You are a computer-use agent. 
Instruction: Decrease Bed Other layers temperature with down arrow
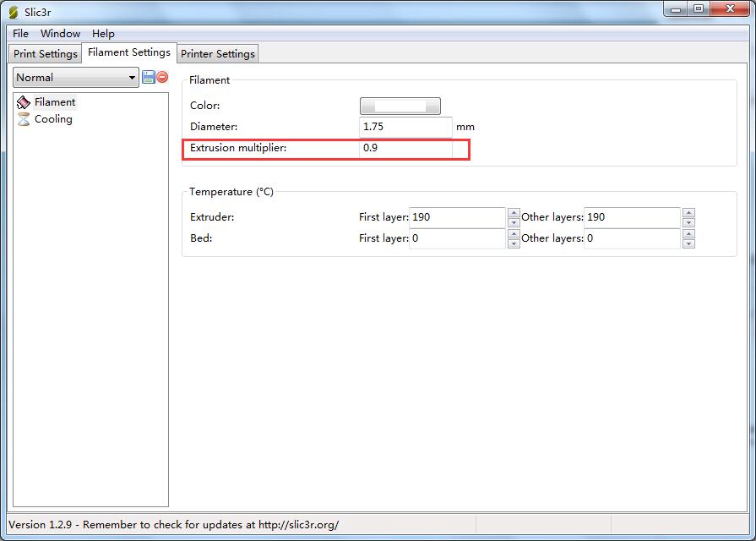point(689,243)
